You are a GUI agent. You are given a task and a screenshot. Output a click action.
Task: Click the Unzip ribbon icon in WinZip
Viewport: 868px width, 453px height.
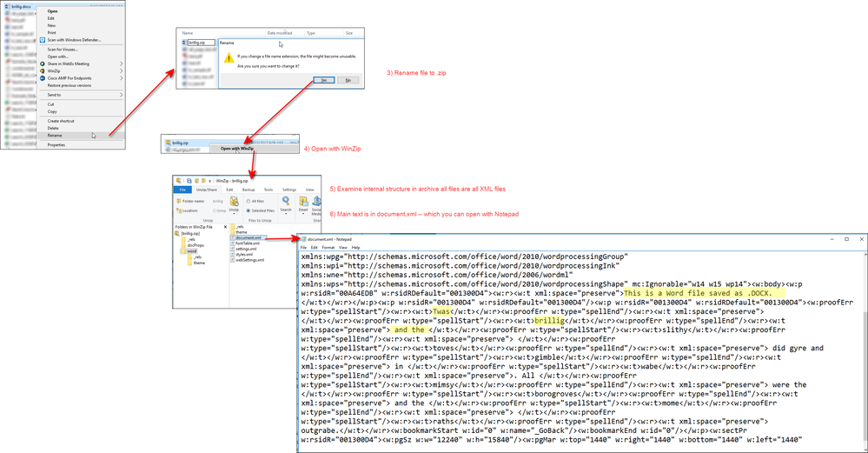click(x=235, y=201)
